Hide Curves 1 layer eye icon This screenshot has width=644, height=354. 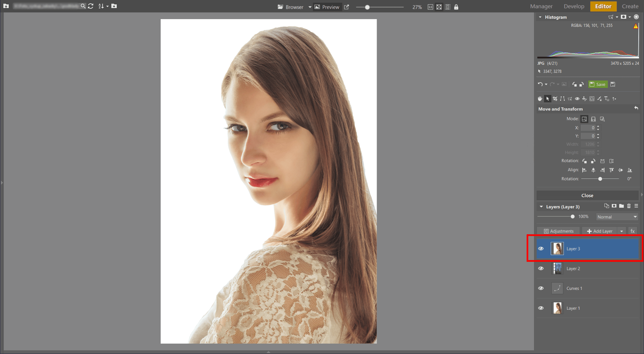coord(541,288)
